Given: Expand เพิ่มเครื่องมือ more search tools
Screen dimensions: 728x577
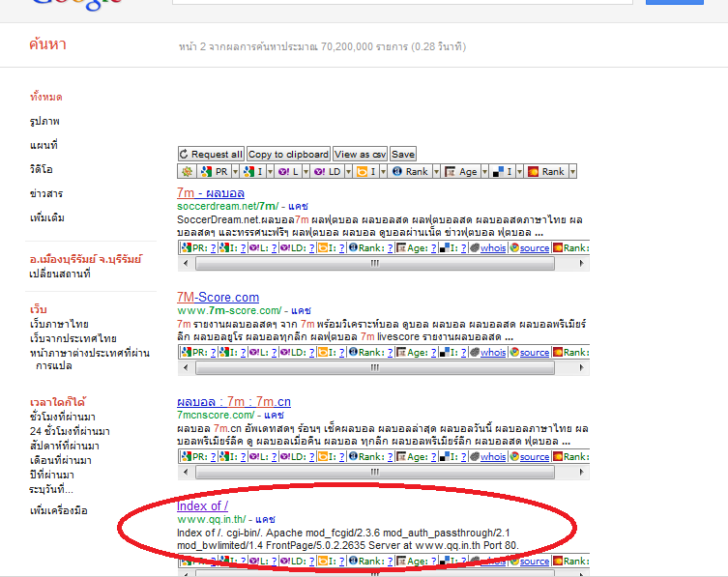Looking at the screenshot, I should [59, 510].
